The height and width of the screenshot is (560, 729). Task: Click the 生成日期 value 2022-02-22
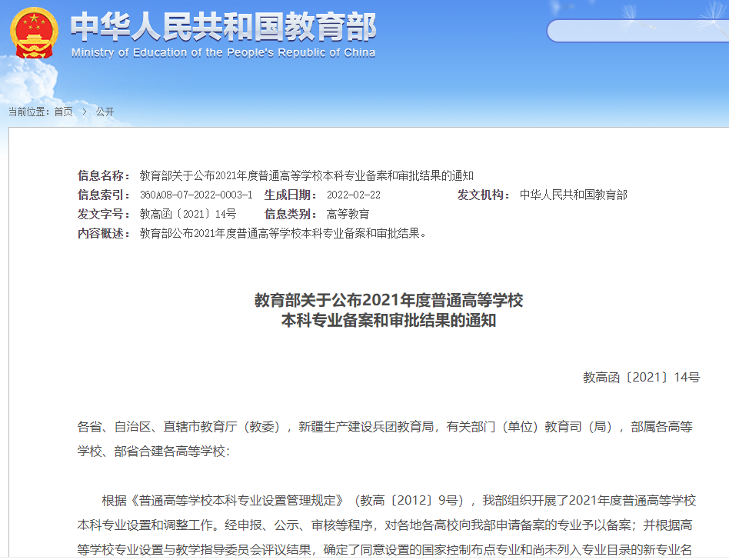pos(353,195)
